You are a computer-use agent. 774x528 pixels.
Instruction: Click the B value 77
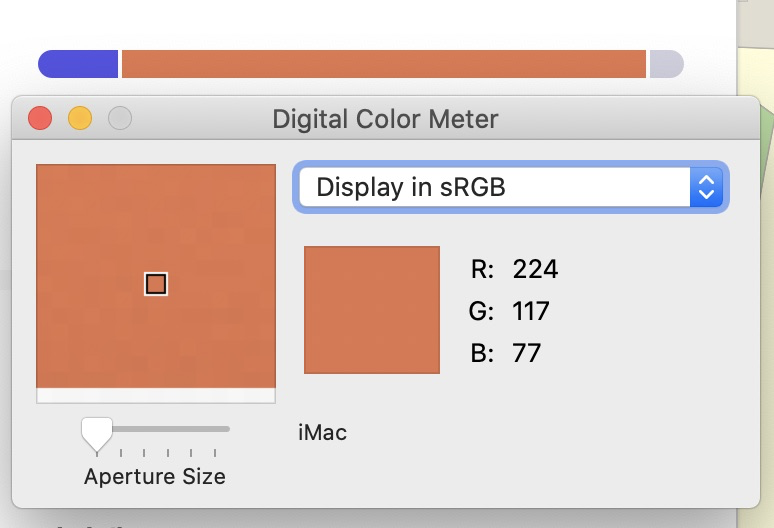527,353
